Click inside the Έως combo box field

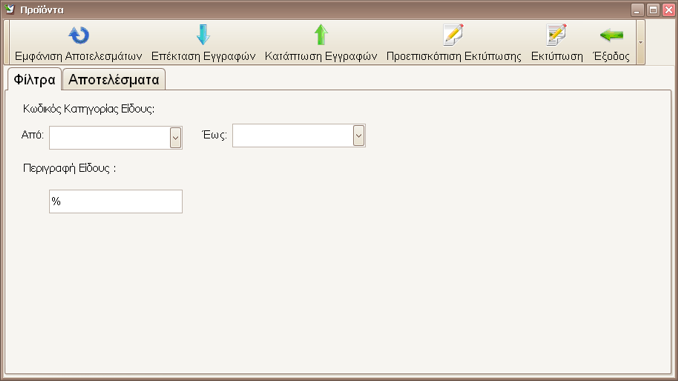293,135
